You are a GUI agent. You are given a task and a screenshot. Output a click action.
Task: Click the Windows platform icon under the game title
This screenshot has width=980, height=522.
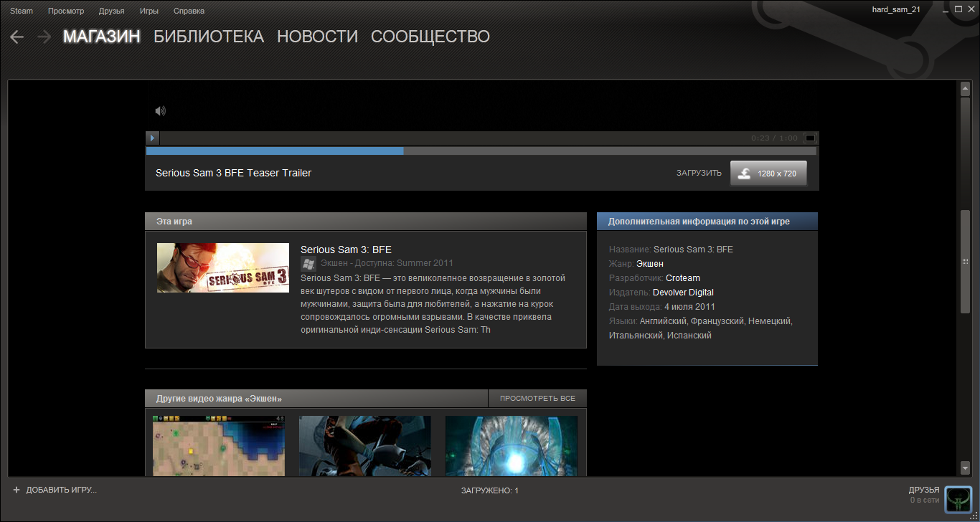(308, 263)
